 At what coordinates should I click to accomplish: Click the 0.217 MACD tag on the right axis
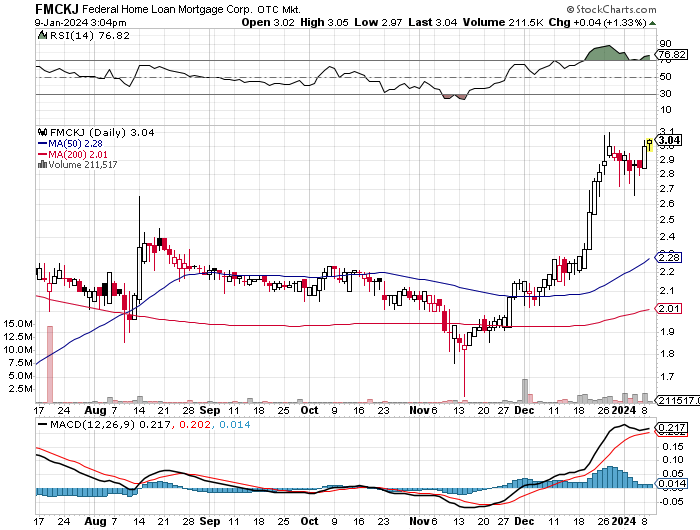671,427
